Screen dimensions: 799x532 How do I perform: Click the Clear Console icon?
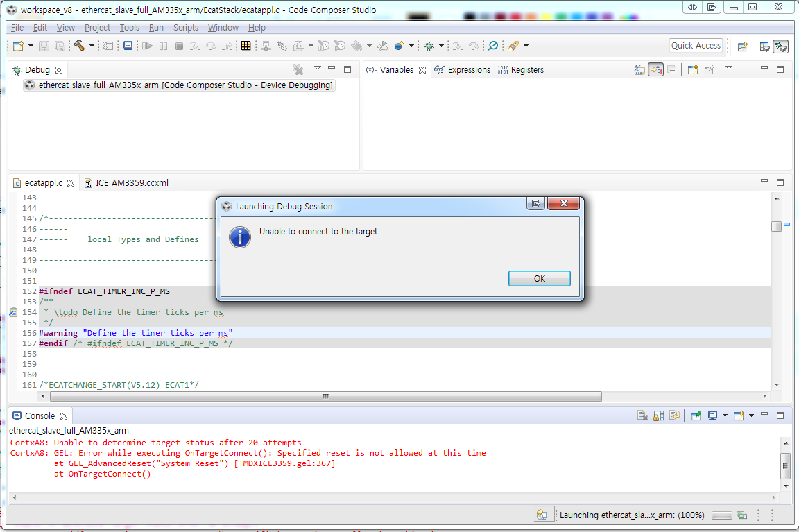click(642, 415)
